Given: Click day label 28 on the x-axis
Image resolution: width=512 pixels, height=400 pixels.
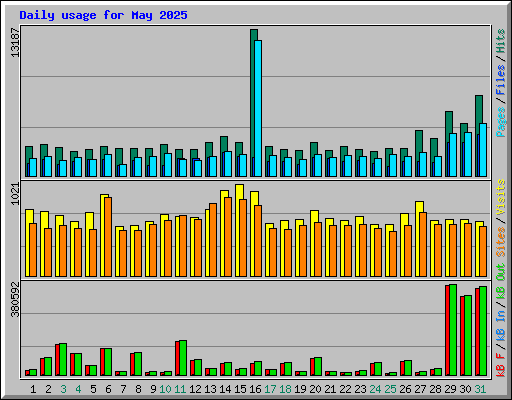Looking at the screenshot, I should coord(435,389).
